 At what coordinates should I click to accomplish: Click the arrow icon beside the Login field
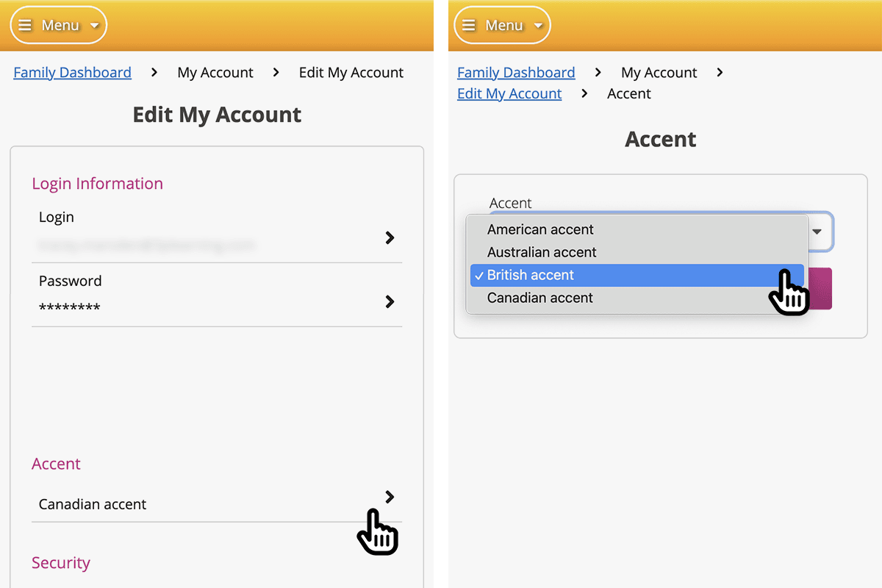(390, 237)
